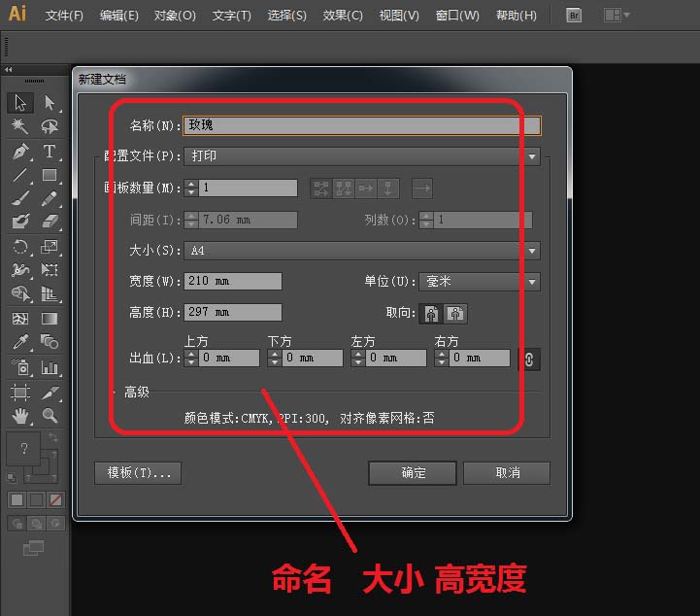
Task: Open the 配置文件 profile dropdown
Action: pos(362,156)
